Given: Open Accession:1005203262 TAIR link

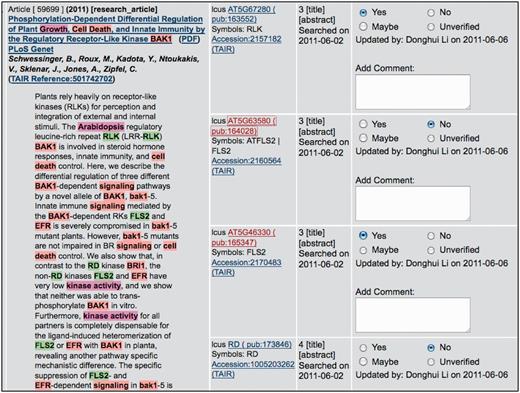Looking at the screenshot, I should 253,369.
